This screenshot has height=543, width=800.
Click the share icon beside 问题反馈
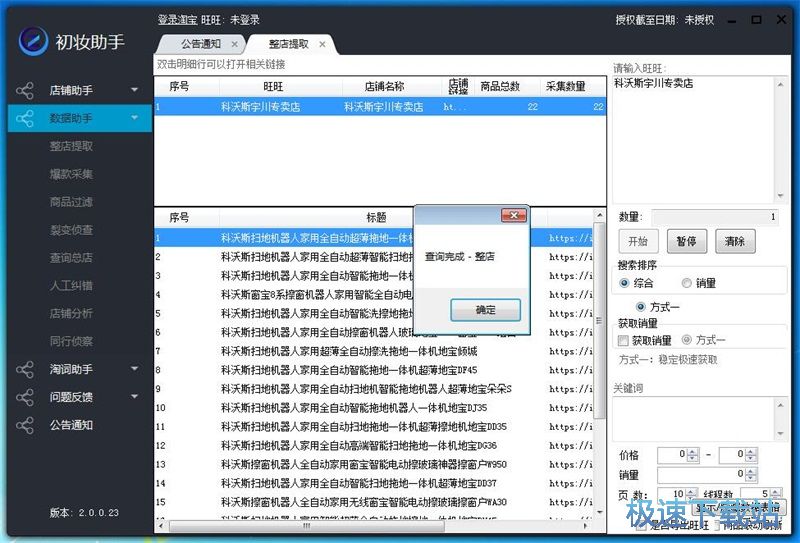[x=24, y=397]
